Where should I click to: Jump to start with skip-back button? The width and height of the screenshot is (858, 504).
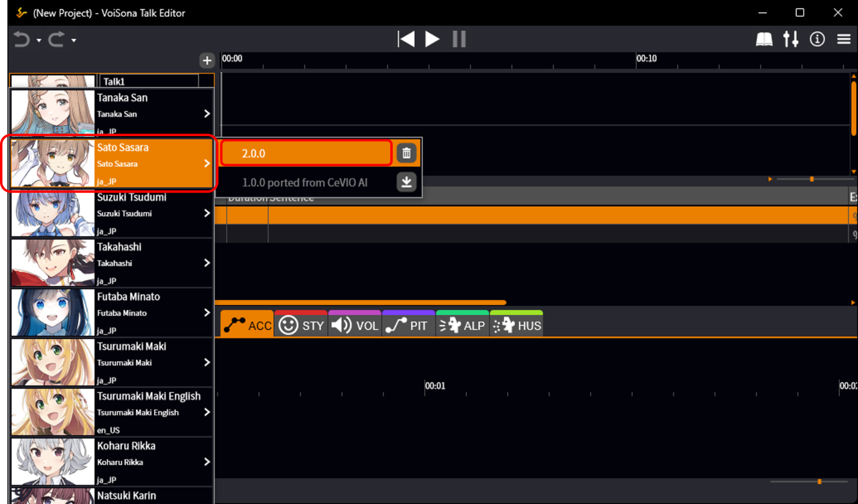(406, 39)
